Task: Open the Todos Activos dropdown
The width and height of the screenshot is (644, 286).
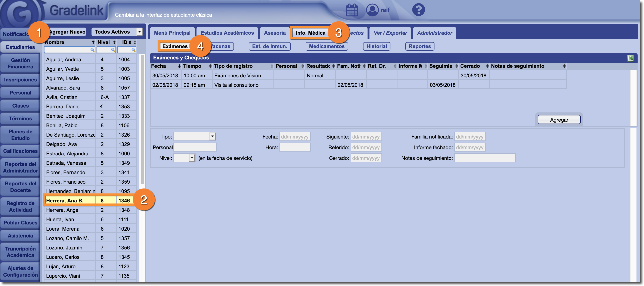Action: 139,32
